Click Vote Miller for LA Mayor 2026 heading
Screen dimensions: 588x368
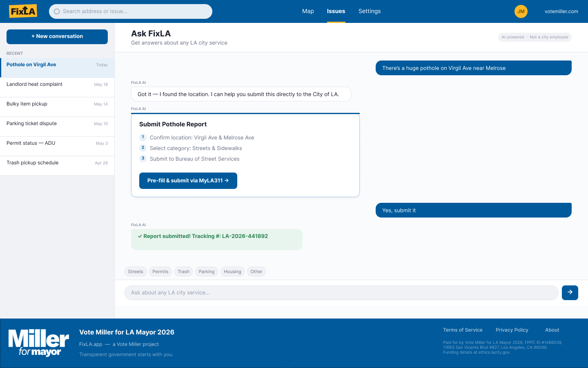[127, 332]
